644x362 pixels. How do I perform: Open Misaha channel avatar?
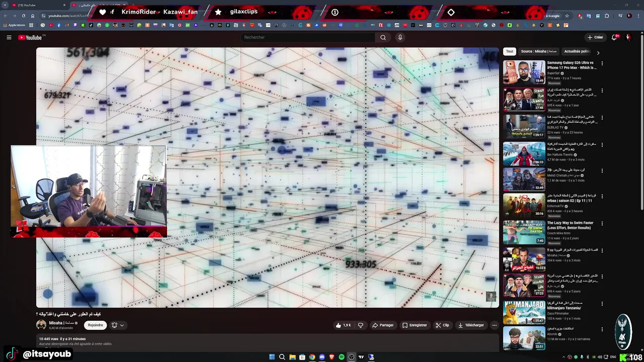[41, 325]
